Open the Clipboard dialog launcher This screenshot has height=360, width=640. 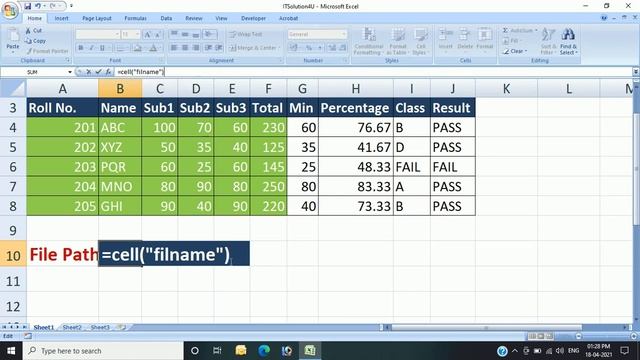[x=68, y=60]
